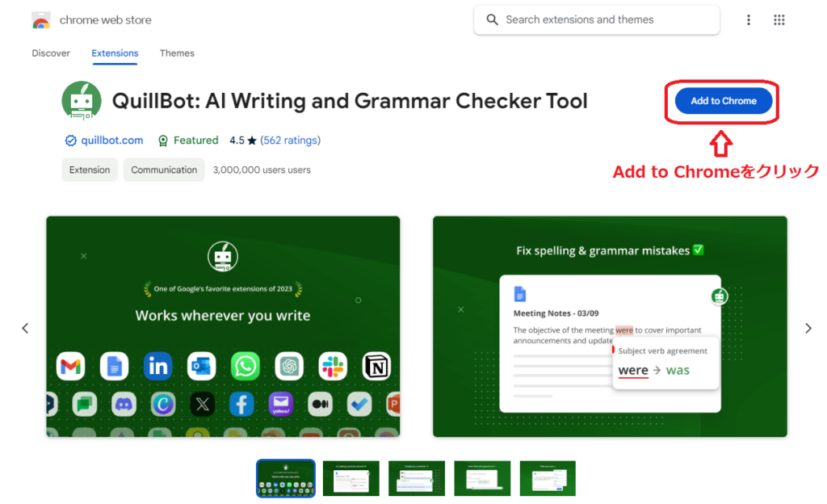Viewport: 827px width, 504px height.
Task: Click the Add to Chrome button
Action: tap(723, 101)
